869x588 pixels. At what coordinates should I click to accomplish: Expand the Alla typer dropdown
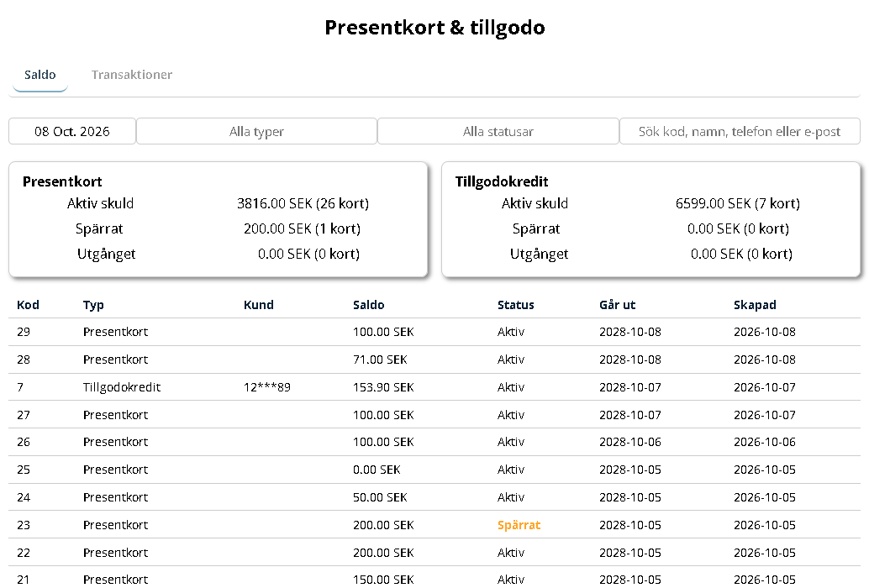256,131
